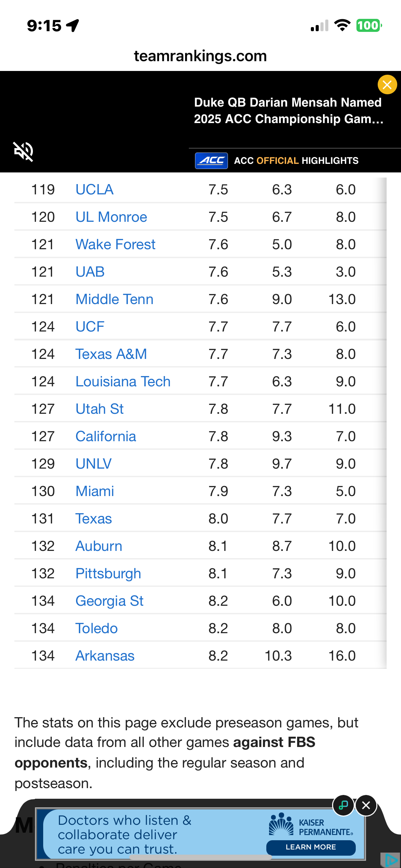Select the Middle Tenn team link
The width and height of the screenshot is (401, 868).
pyautogui.click(x=114, y=299)
